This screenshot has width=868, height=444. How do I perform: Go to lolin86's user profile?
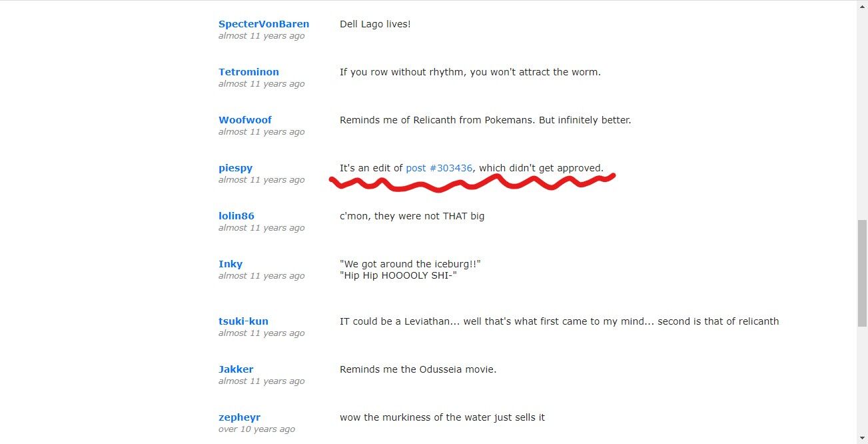[x=236, y=216]
